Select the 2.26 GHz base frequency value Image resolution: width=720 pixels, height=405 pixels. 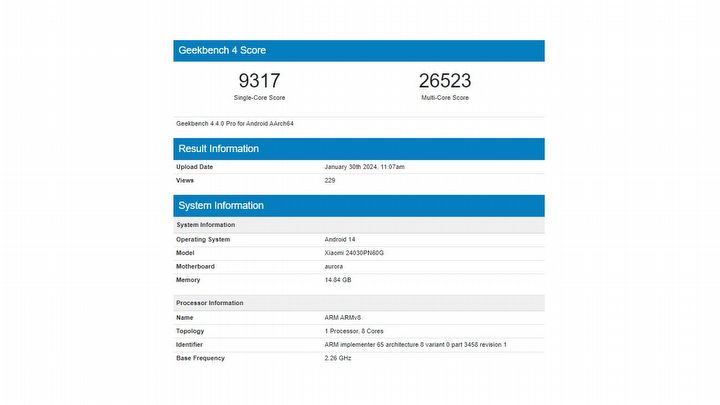pos(338,358)
